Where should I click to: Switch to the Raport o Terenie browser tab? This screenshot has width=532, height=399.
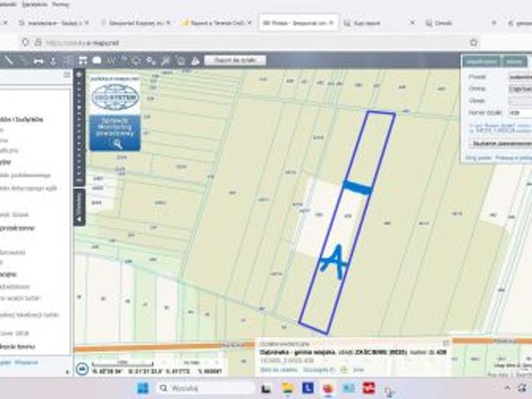(217, 23)
